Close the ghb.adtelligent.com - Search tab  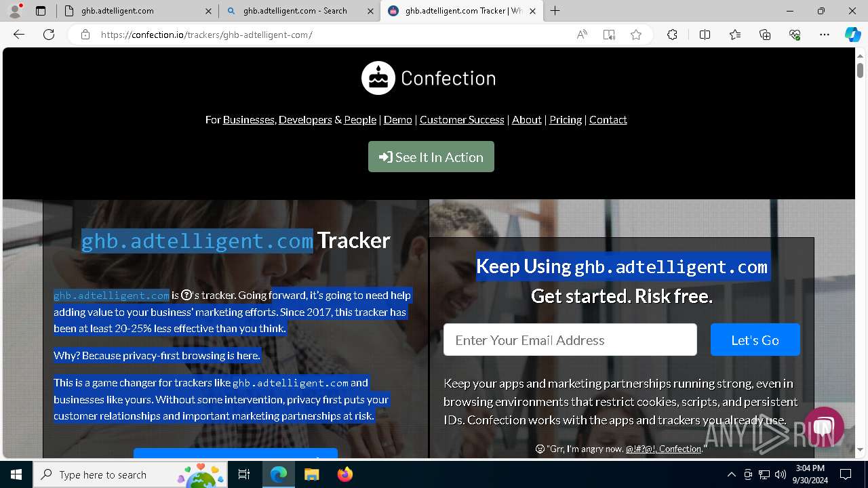pyautogui.click(x=370, y=11)
